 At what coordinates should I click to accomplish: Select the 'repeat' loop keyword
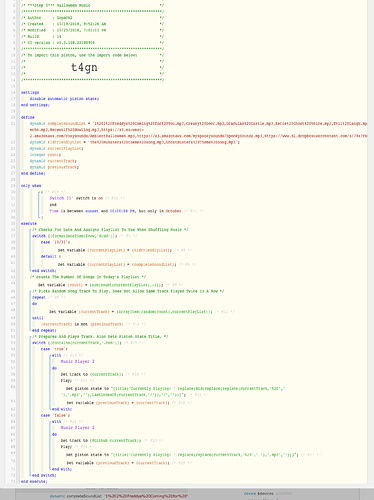pyautogui.click(x=39, y=297)
